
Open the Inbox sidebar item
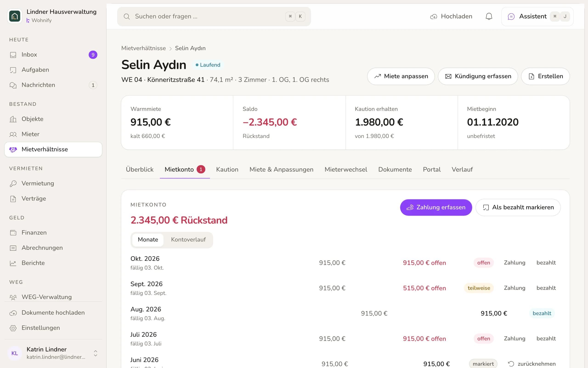coord(53,55)
